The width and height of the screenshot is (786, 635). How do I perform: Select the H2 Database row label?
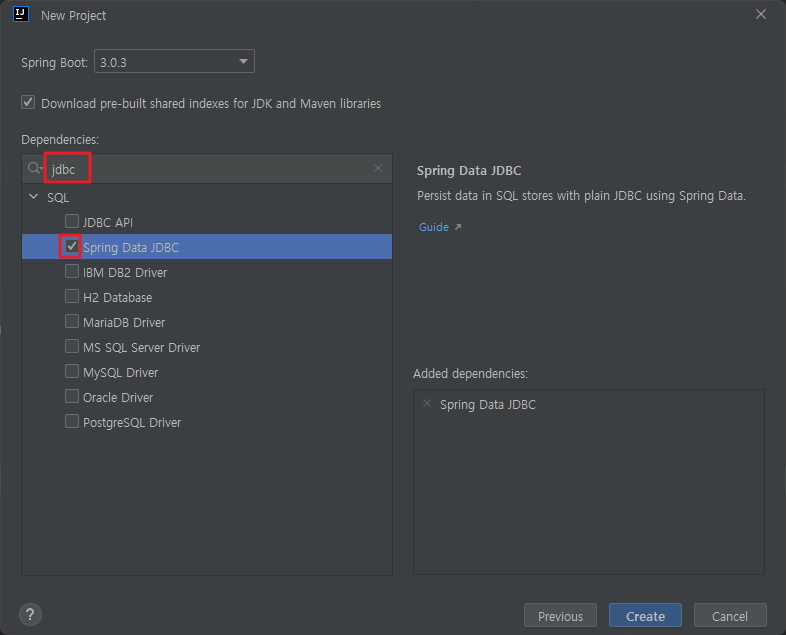[117, 298]
